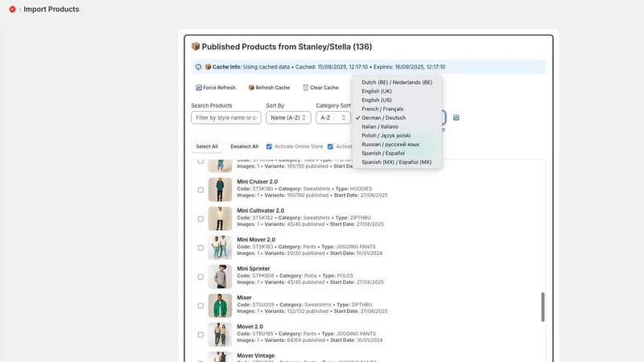Check the Mini Mover 2.0 product checkbox
This screenshot has width=644, height=362.
tap(200, 248)
